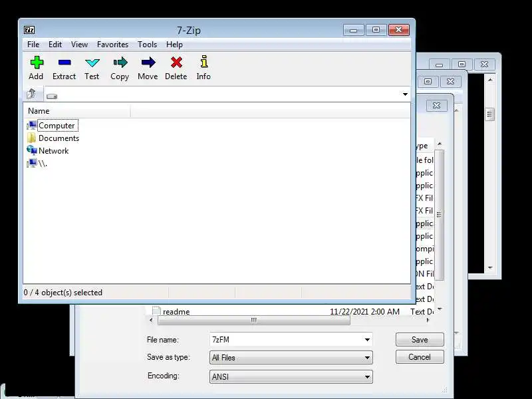Click the readme date 11/22/2021 2:00 AM
Image resolution: width=532 pixels, height=399 pixels.
tap(364, 311)
